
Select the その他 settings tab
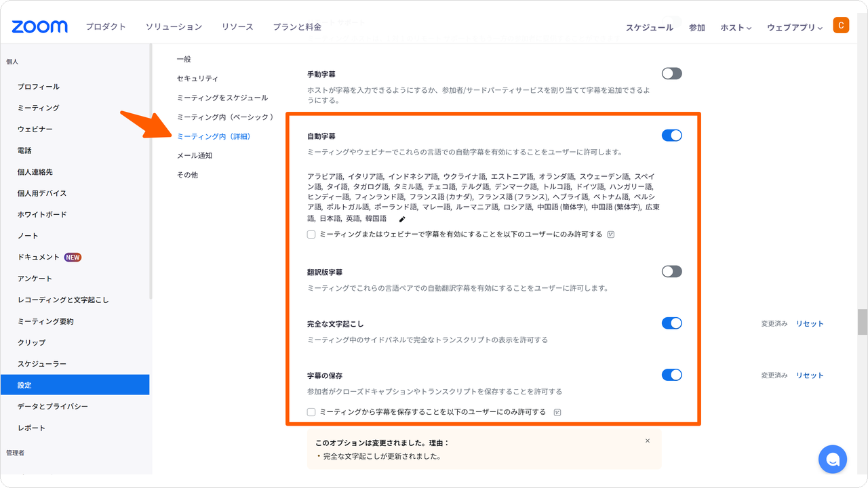187,175
